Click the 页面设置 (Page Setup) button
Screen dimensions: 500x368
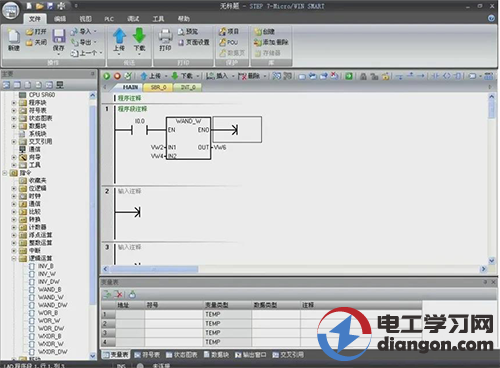coord(194,42)
